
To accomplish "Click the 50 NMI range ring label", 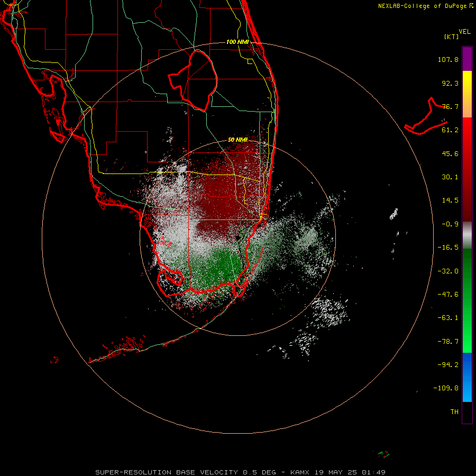I will (x=237, y=140).
